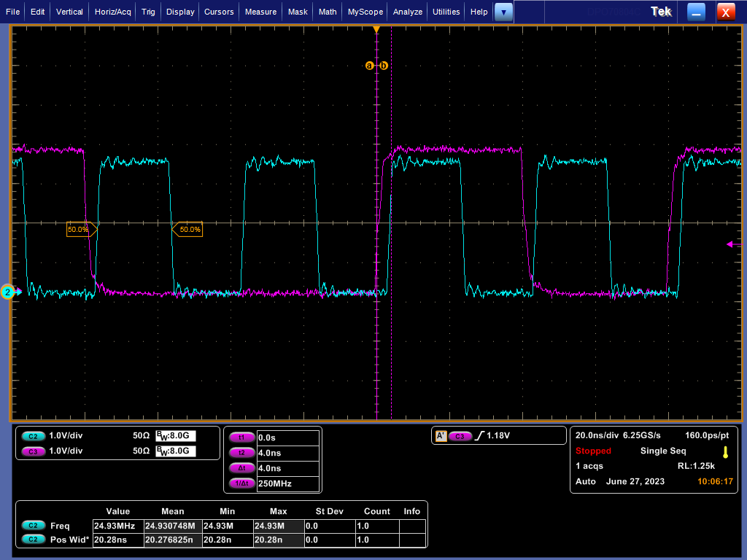
Task: Open the Horiz/Acq menu
Action: (x=113, y=12)
